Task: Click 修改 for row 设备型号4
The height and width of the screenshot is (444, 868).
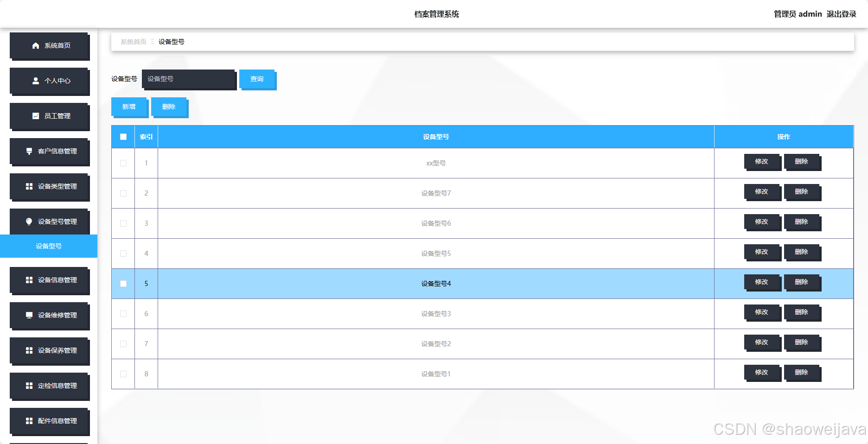Action: click(x=762, y=282)
